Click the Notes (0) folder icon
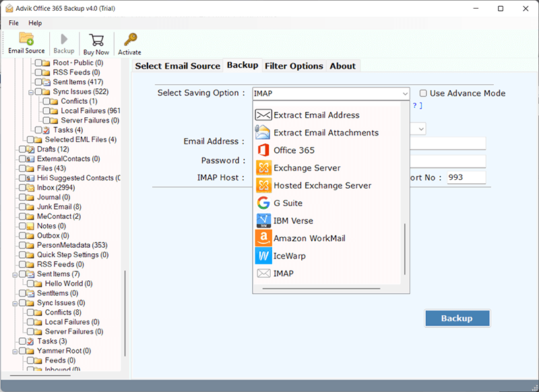 point(30,226)
